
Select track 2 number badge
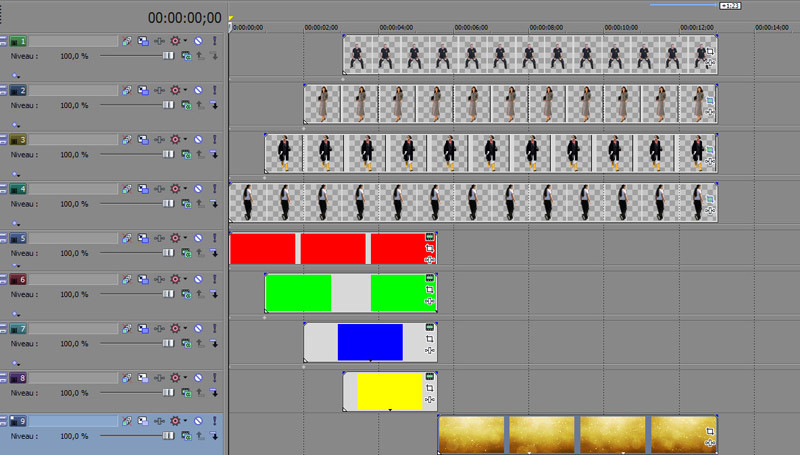click(21, 90)
